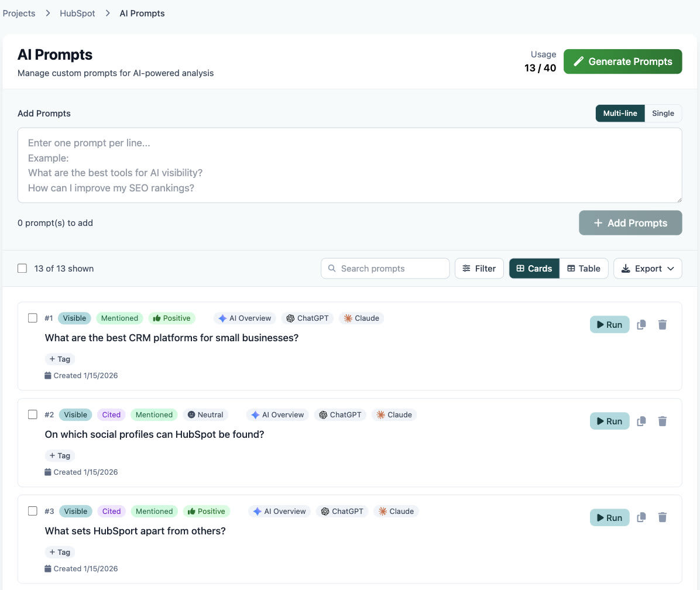Switch input mode to Multi-line
The height and width of the screenshot is (590, 700).
click(x=620, y=114)
